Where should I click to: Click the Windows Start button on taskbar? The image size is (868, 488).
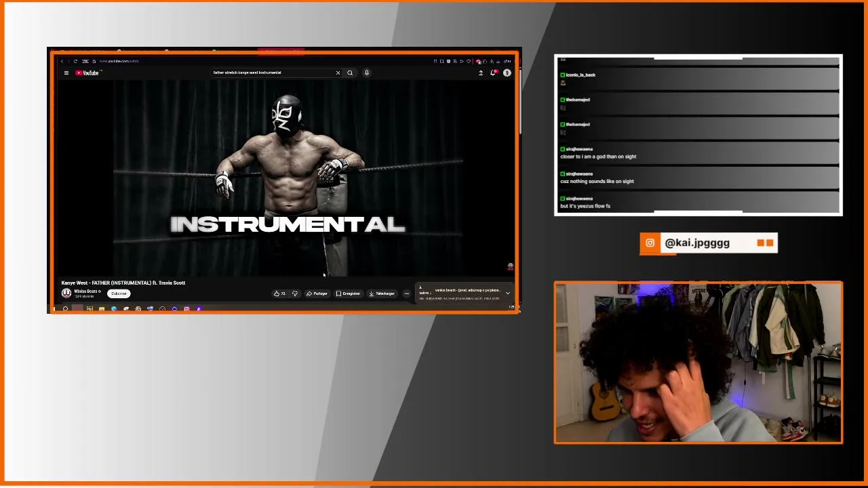click(54, 309)
